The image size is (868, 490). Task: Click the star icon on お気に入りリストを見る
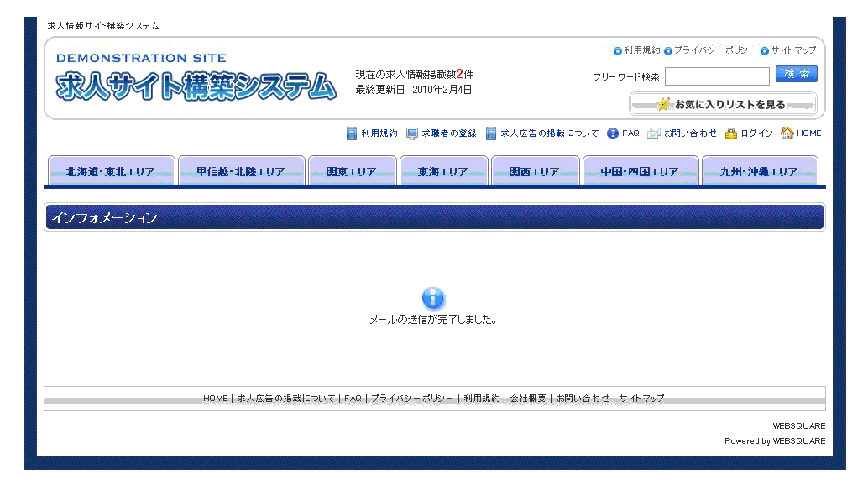(662, 104)
